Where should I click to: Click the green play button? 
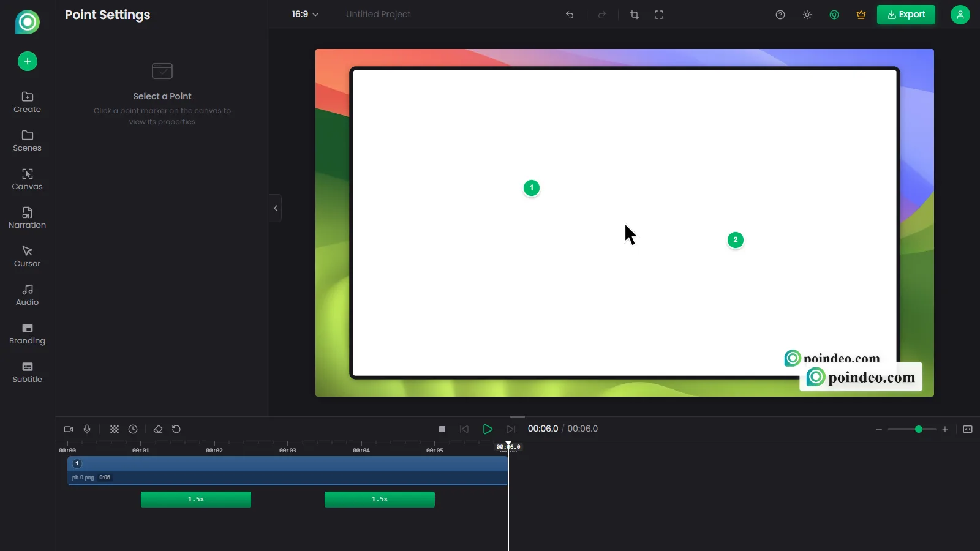[488, 429]
